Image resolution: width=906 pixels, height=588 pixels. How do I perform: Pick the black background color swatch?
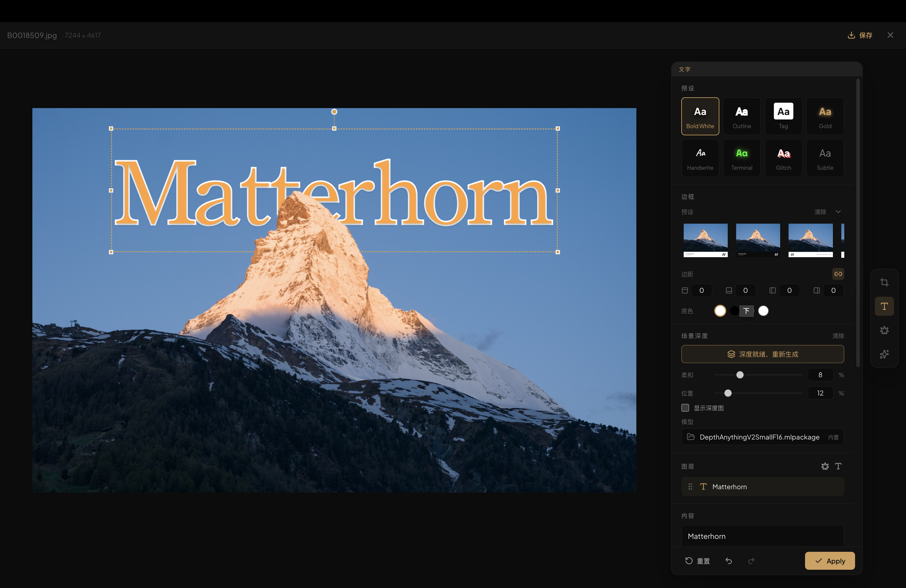(734, 311)
